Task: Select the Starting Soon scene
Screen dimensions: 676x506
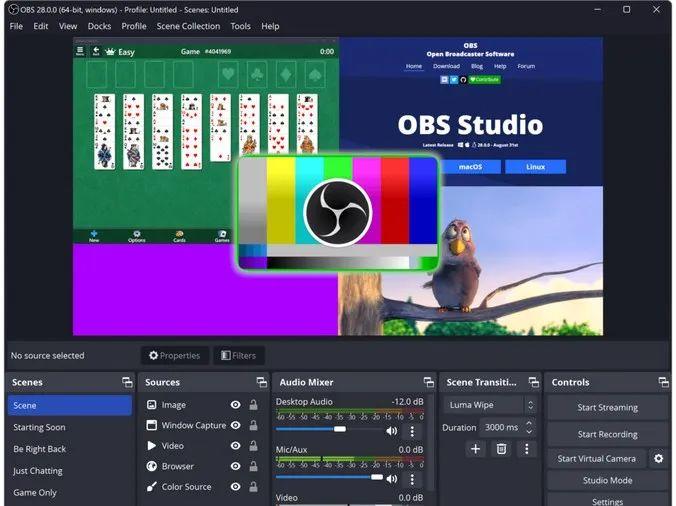Action: 70,427
